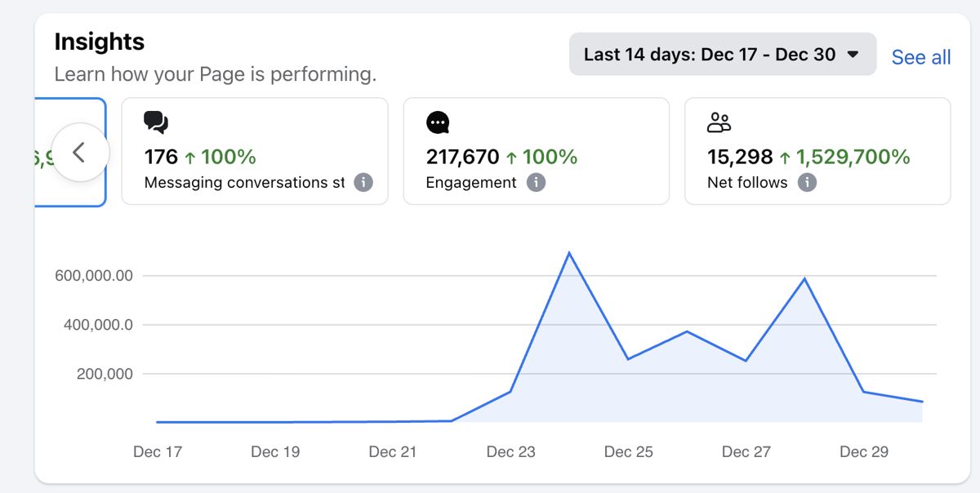The width and height of the screenshot is (980, 493).
Task: Click the 176 conversations count
Action: coord(161,157)
